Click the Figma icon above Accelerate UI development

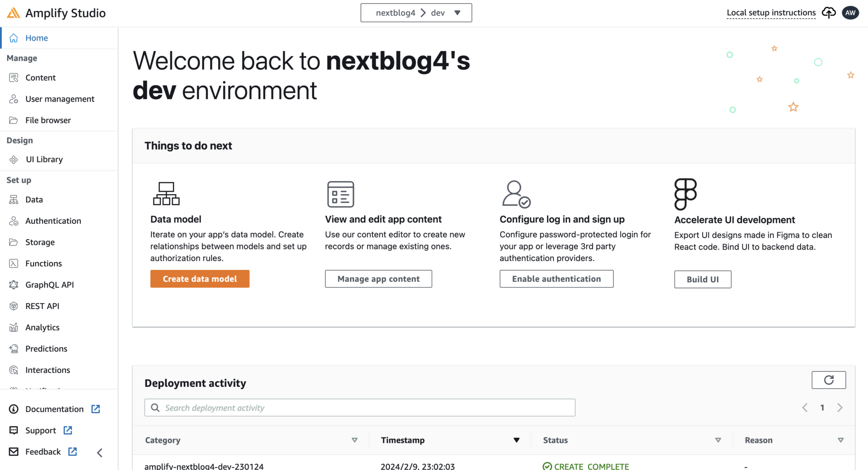[685, 194]
